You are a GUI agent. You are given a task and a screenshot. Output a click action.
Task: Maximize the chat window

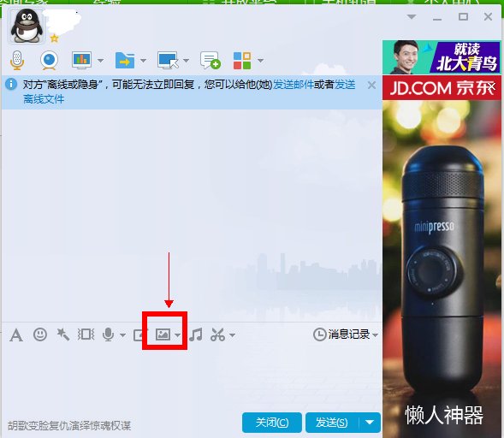[x=463, y=16]
